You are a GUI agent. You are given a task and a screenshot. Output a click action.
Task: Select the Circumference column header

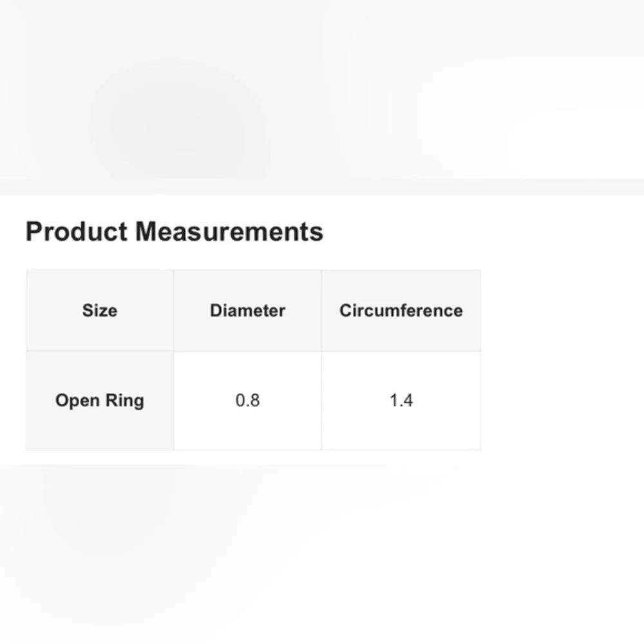(401, 310)
